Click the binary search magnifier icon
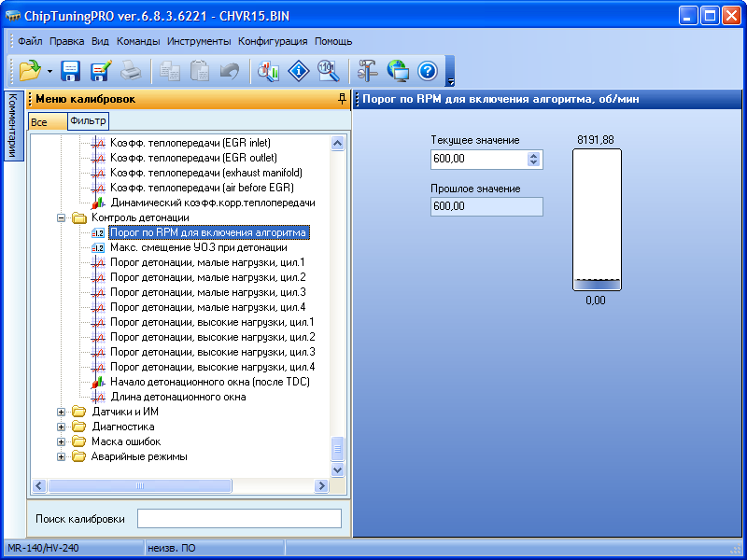747x560 pixels. click(328, 70)
